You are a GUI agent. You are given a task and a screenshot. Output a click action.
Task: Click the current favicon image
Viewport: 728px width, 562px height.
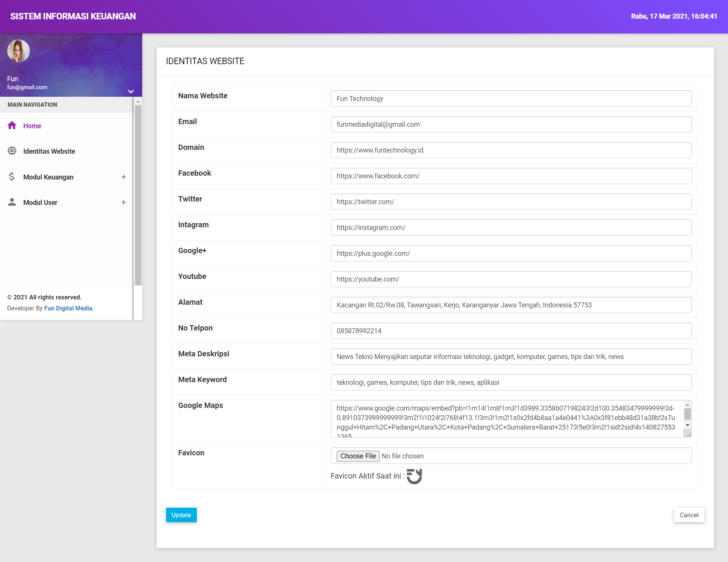414,476
